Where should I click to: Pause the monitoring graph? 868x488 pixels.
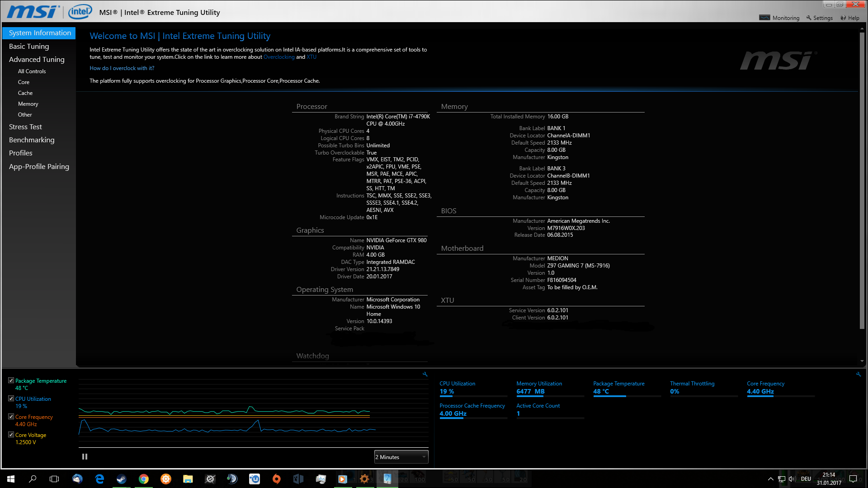click(85, 457)
